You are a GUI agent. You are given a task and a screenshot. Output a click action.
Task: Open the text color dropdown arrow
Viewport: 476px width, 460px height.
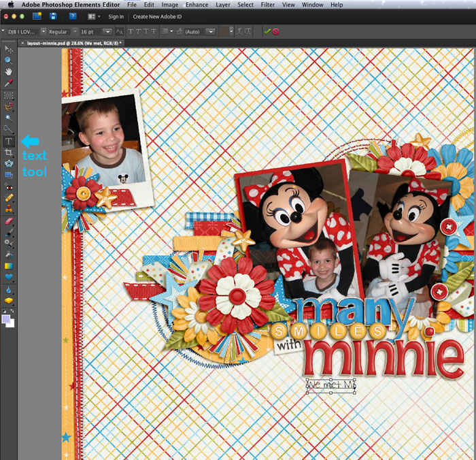pyautogui.click(x=231, y=31)
